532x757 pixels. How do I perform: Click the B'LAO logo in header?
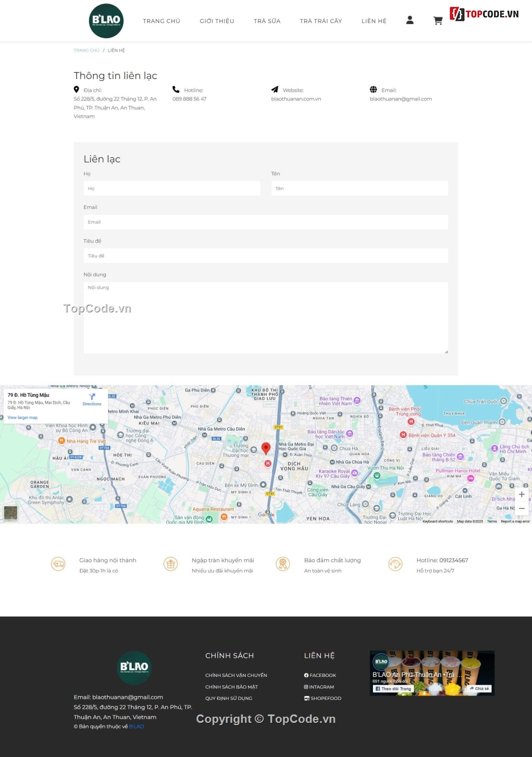(106, 21)
